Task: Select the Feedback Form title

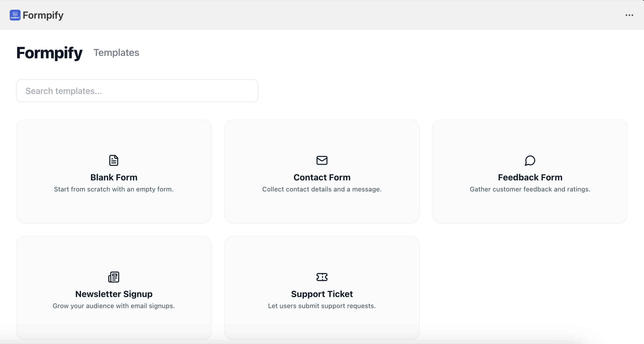Action: (530, 177)
